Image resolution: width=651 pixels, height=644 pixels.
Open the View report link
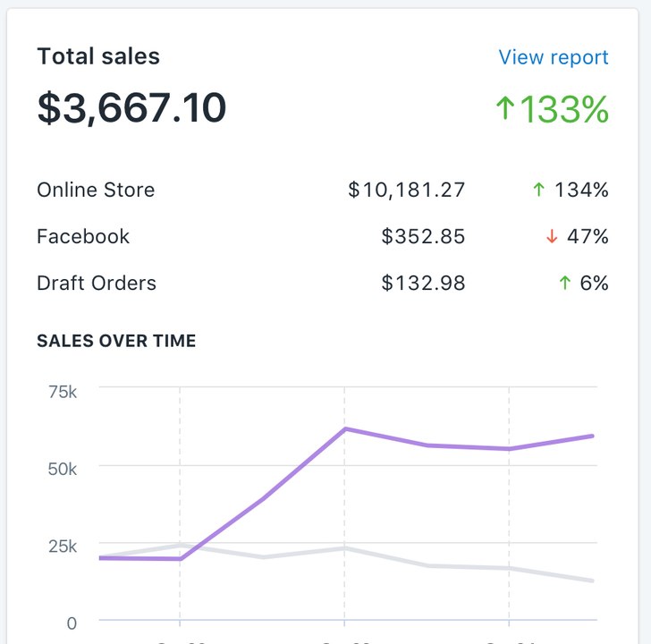pos(553,57)
